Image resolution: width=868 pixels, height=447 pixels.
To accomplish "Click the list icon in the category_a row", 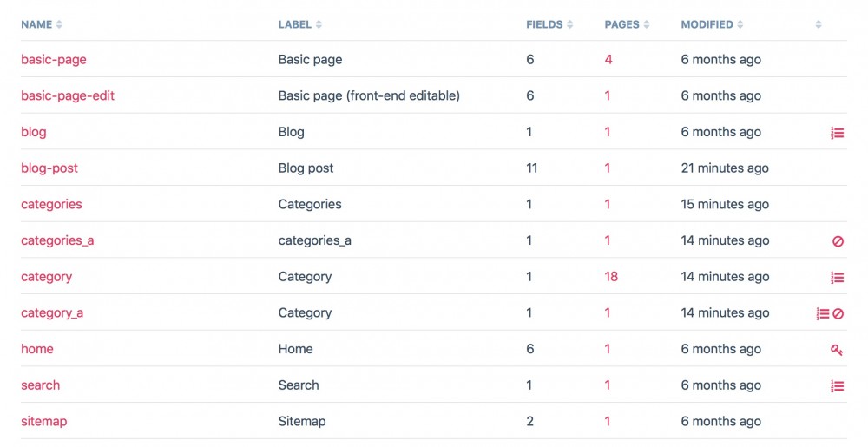I will (823, 313).
